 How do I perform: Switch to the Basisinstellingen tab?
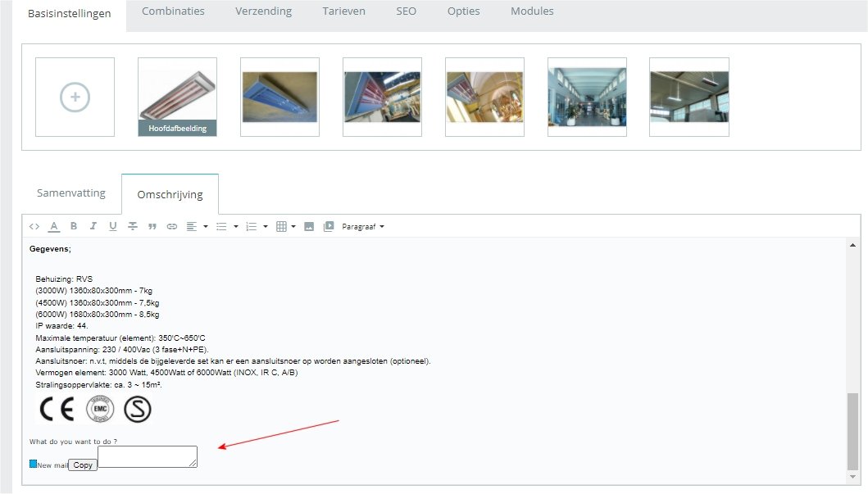[69, 14]
